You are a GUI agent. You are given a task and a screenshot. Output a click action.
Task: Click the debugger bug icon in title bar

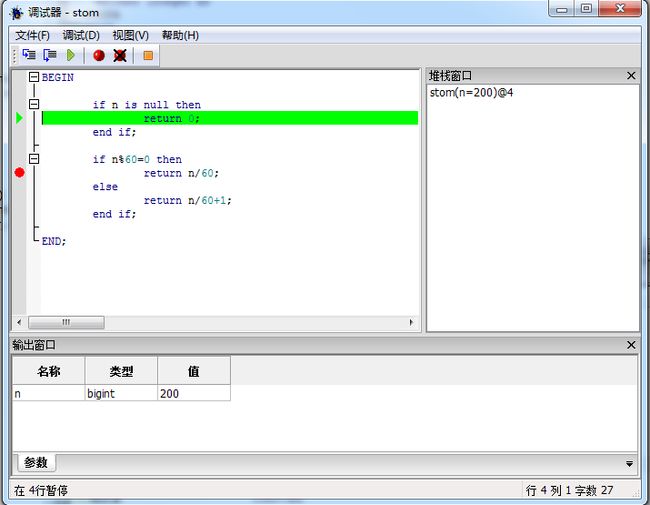coord(17,13)
